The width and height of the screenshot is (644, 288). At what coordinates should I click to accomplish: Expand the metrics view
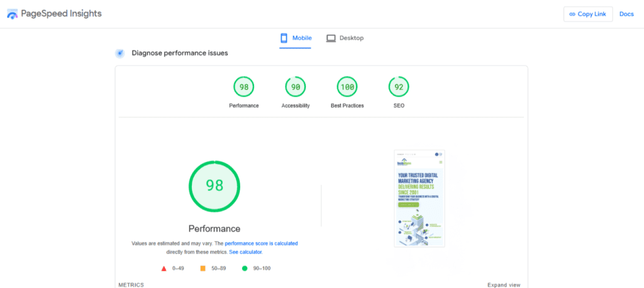point(504,285)
